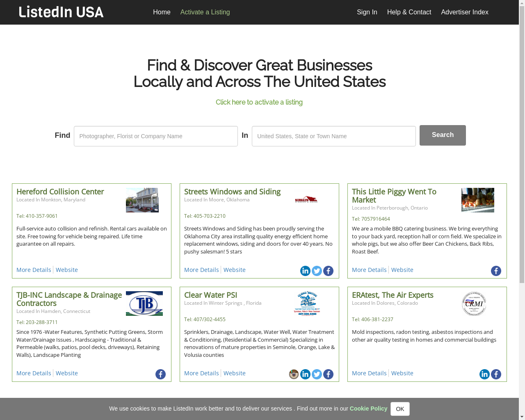View ERAtest CRMI seal thumbnail
The height and width of the screenshot is (420, 525).
pos(474,304)
